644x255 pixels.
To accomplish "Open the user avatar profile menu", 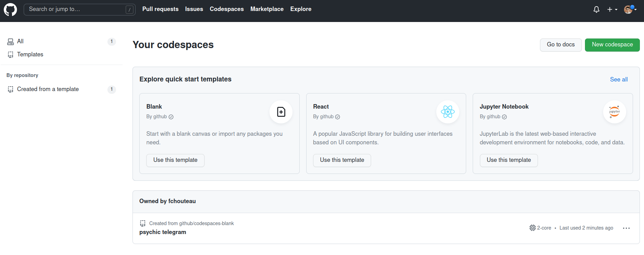I will pyautogui.click(x=630, y=10).
